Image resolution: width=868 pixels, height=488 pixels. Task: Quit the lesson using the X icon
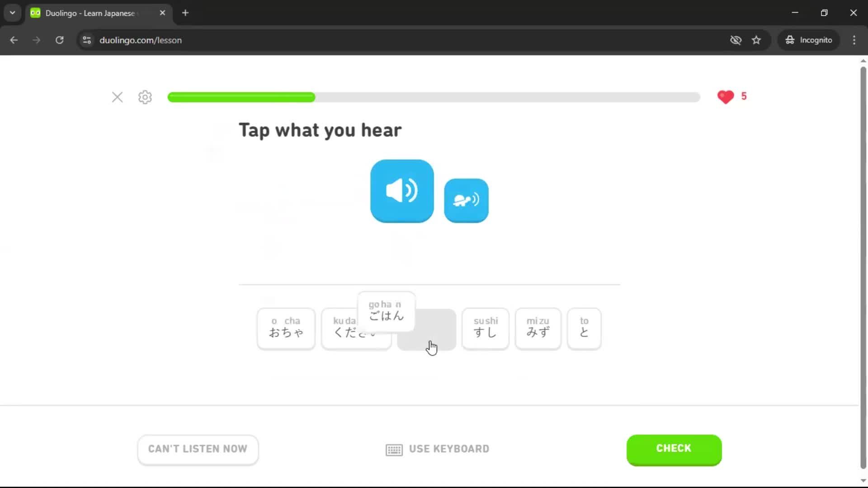(x=118, y=97)
